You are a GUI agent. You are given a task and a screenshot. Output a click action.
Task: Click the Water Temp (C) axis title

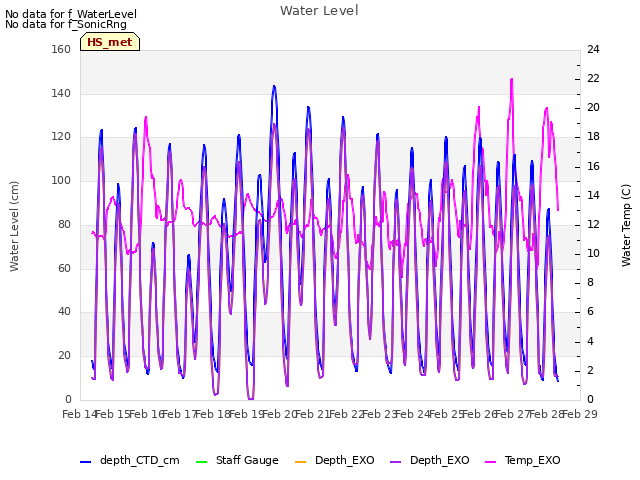click(x=626, y=225)
